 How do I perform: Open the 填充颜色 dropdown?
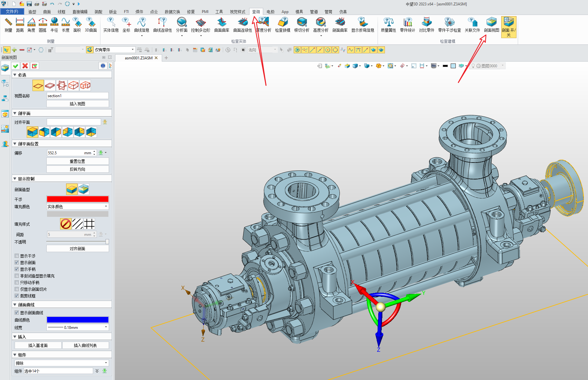pyautogui.click(x=78, y=207)
